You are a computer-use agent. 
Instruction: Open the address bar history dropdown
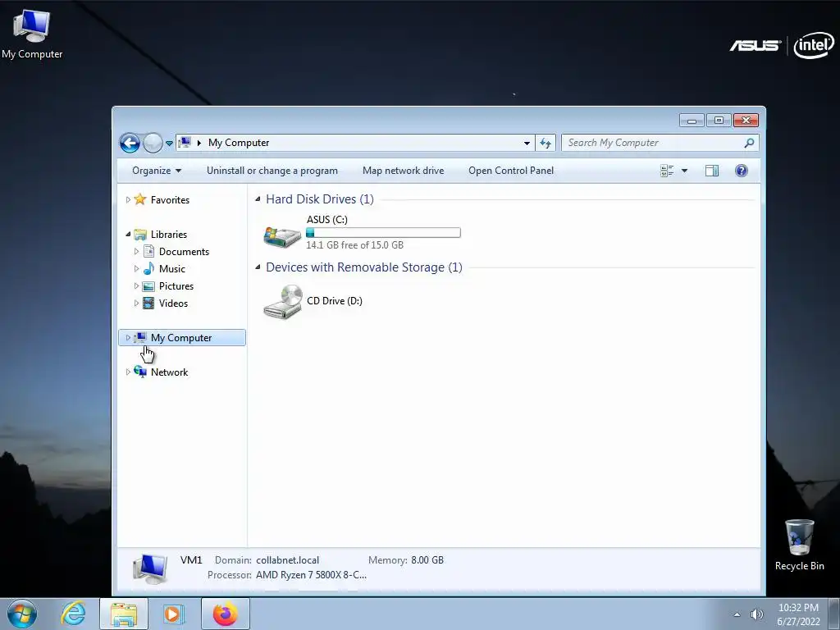point(527,143)
